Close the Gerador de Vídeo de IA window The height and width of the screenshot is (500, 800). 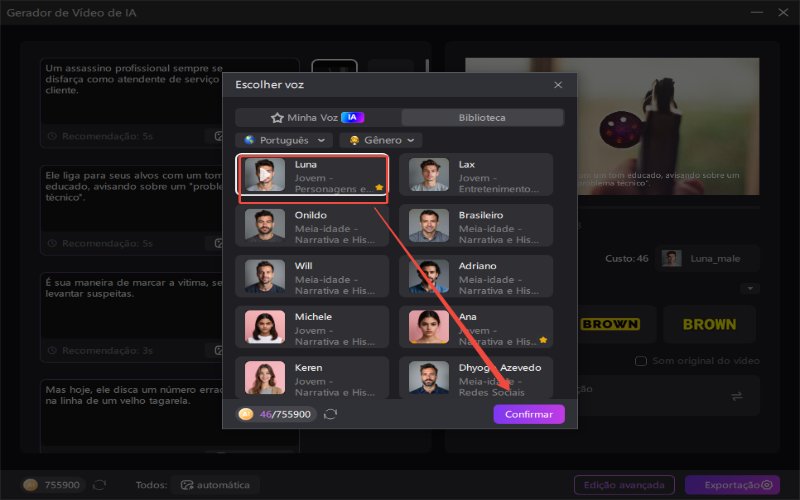[x=783, y=12]
